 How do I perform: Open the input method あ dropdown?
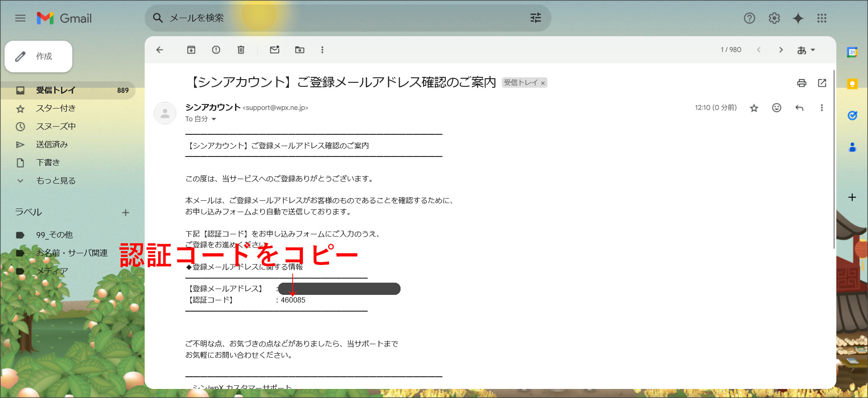(x=806, y=50)
